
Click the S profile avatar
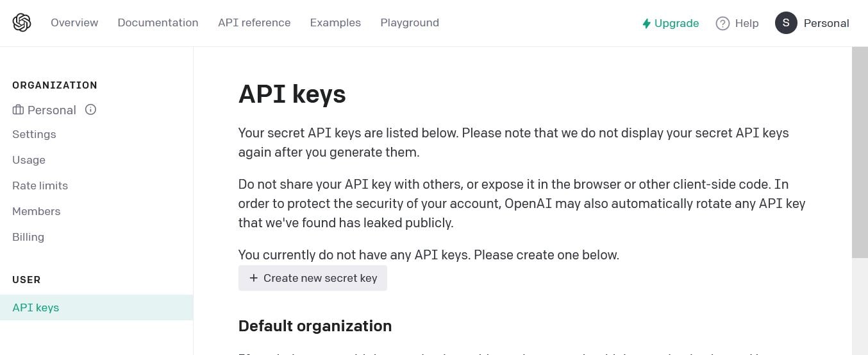[786, 23]
